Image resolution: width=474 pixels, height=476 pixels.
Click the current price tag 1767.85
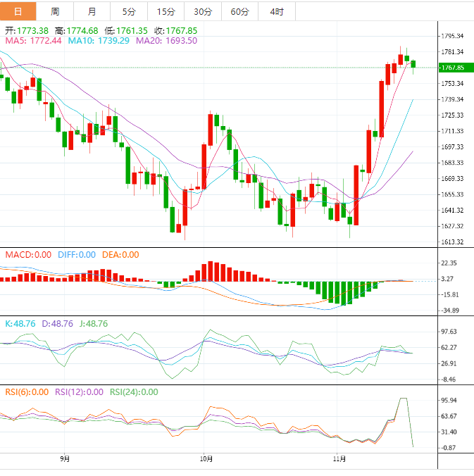[451, 68]
